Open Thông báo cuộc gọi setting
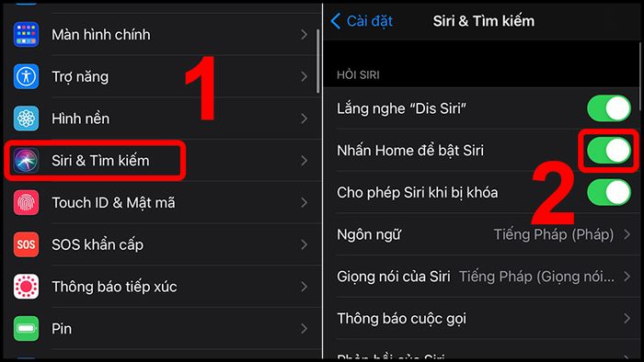Screen dimensions: 644x362 coord(483,318)
